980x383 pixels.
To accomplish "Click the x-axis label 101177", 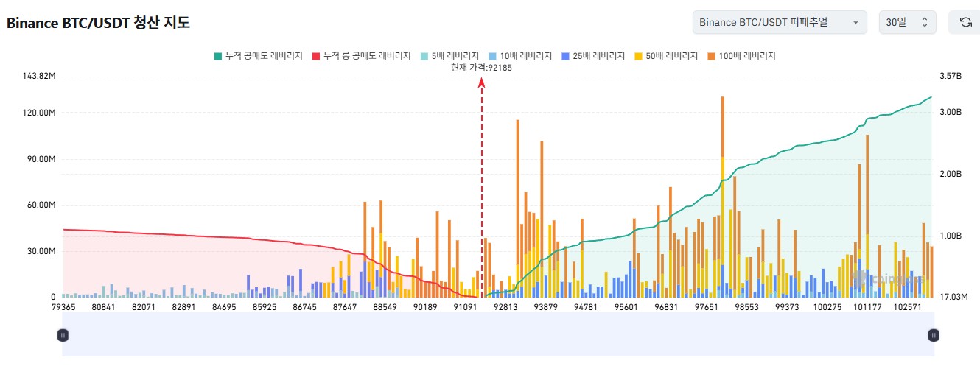I will pos(867,307).
